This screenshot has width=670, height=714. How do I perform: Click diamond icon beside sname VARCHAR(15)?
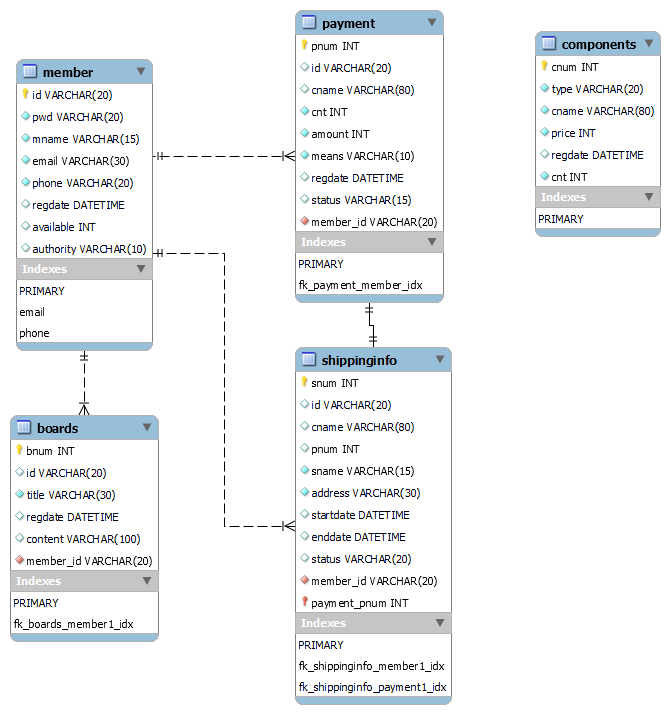(305, 470)
